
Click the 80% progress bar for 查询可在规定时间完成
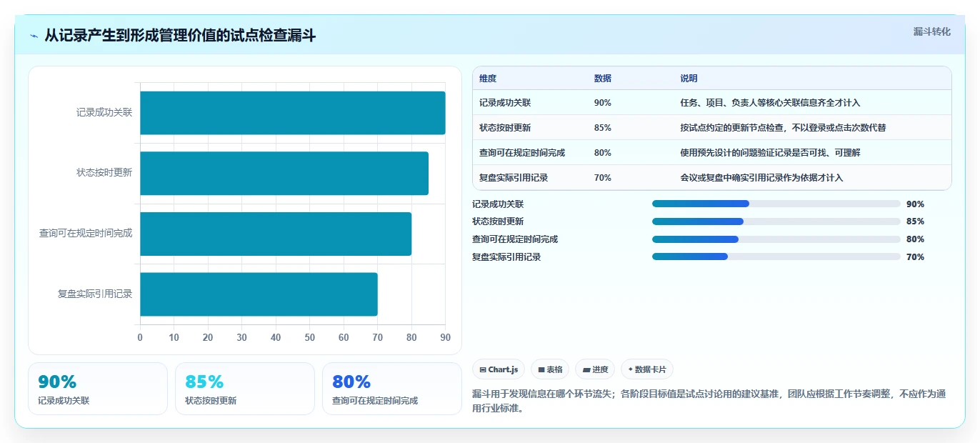pos(776,239)
